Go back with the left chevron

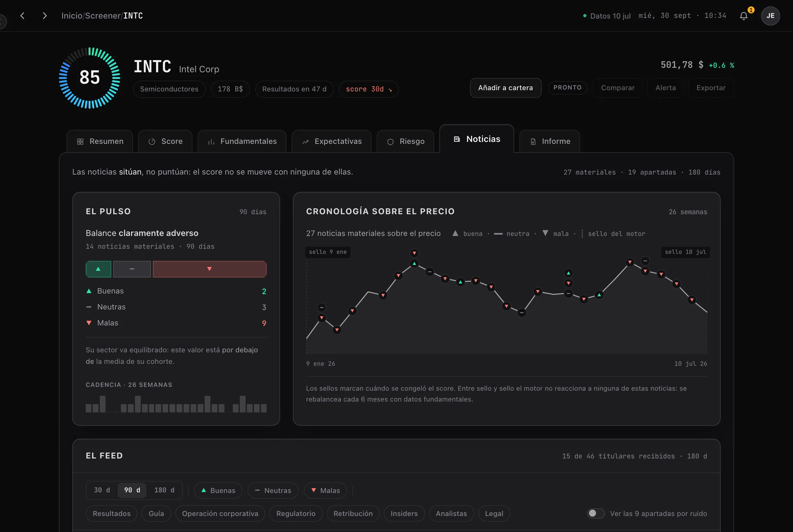coord(22,16)
